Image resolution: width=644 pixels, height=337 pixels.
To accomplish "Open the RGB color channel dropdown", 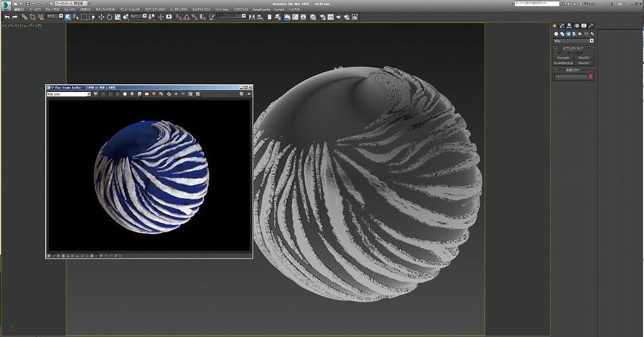I will [x=69, y=94].
